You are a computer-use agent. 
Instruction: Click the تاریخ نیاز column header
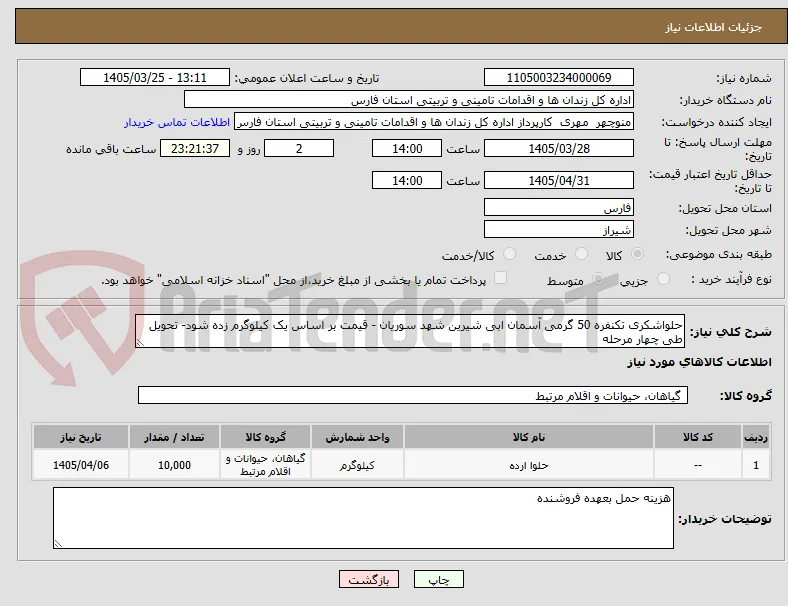pyautogui.click(x=81, y=437)
